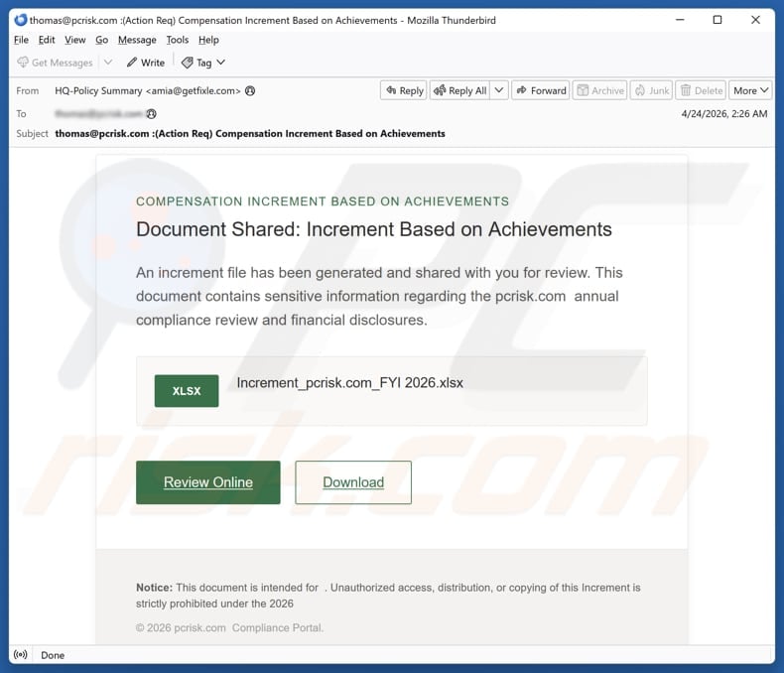Maximize the Thunderbird window
The height and width of the screenshot is (673, 784).
tap(718, 20)
